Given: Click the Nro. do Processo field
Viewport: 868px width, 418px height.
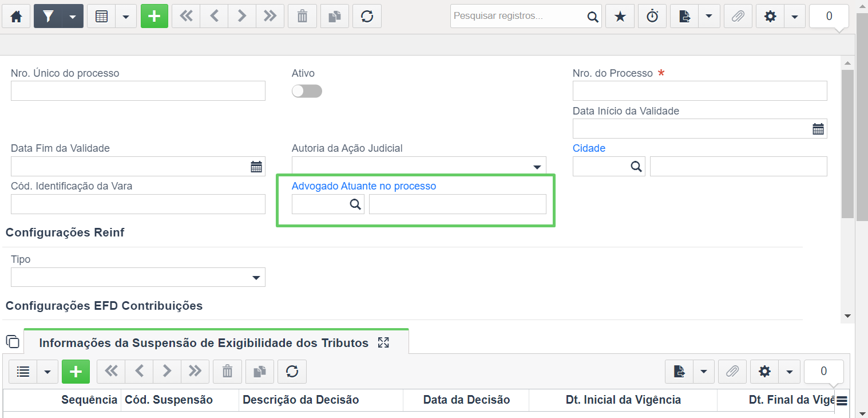Looking at the screenshot, I should coord(700,90).
